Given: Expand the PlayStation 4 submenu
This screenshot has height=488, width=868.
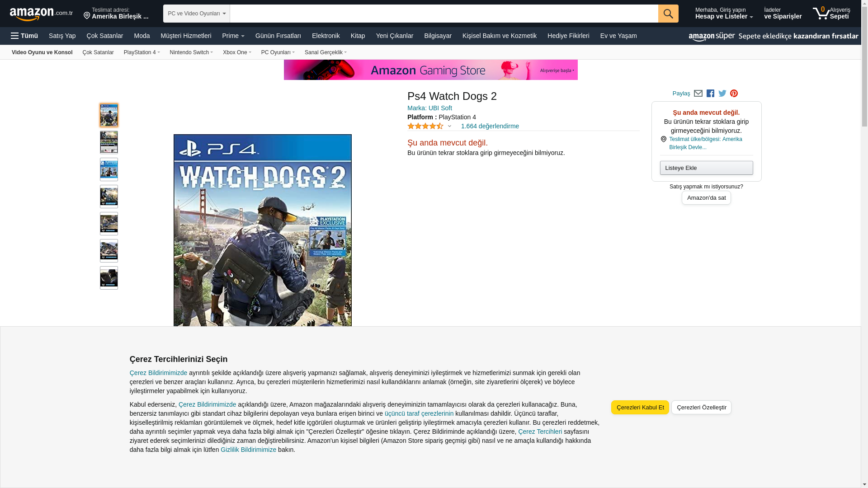Looking at the screenshot, I should (x=142, y=52).
